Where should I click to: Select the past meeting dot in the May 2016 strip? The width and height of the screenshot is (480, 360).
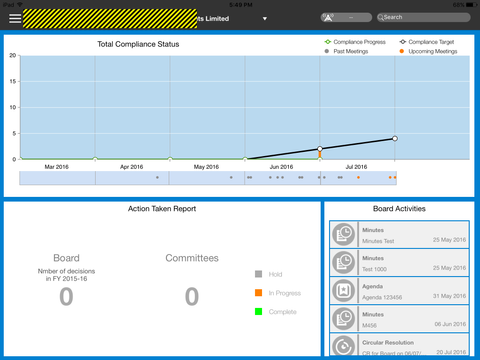(231, 177)
